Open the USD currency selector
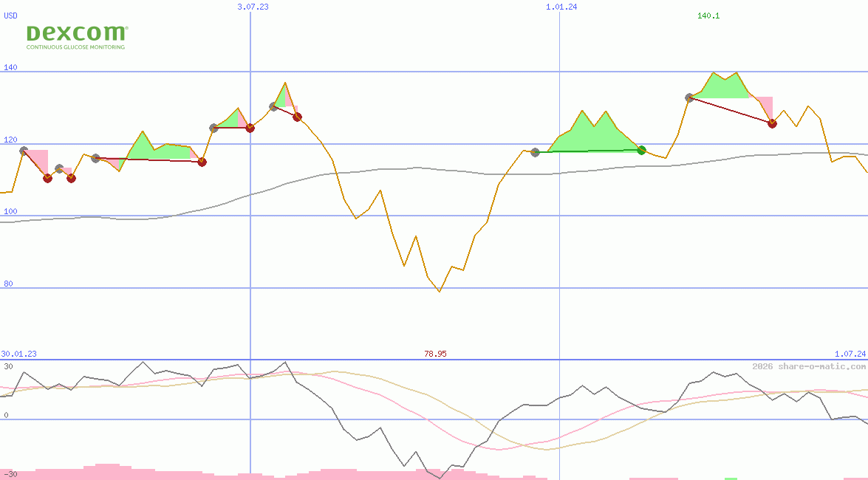This screenshot has height=480, width=868. point(10,16)
